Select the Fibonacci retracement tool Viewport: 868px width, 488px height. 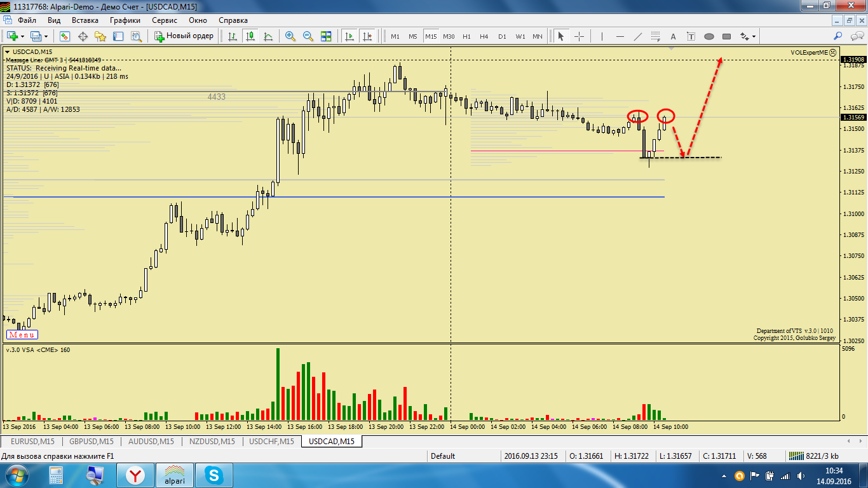click(656, 36)
